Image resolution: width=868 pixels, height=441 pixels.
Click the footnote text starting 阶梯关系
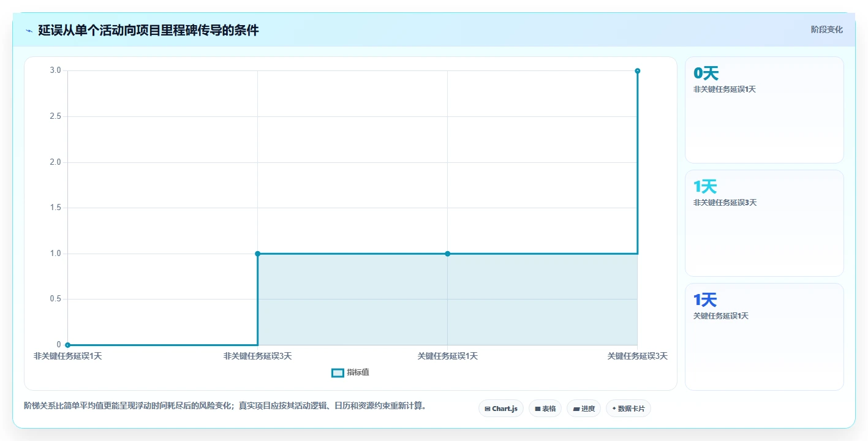(x=225, y=405)
